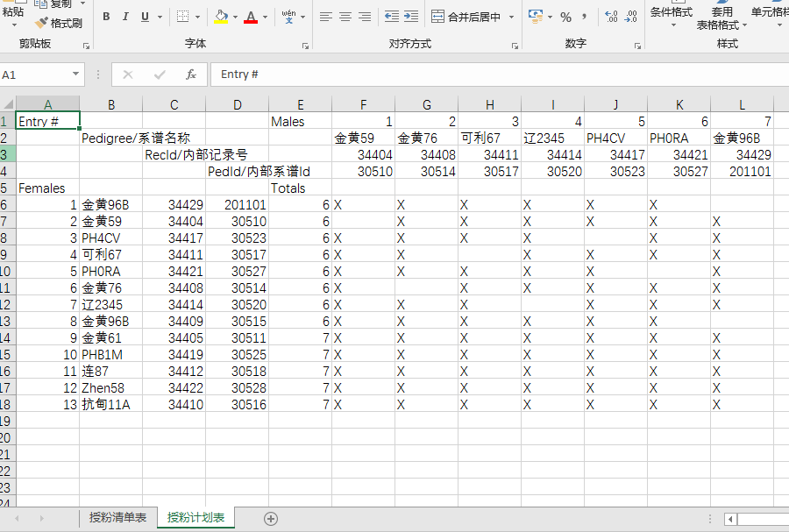Image resolution: width=789 pixels, height=532 pixels.
Task: Open 条件格式 conditional formatting menu
Action: coord(672,15)
